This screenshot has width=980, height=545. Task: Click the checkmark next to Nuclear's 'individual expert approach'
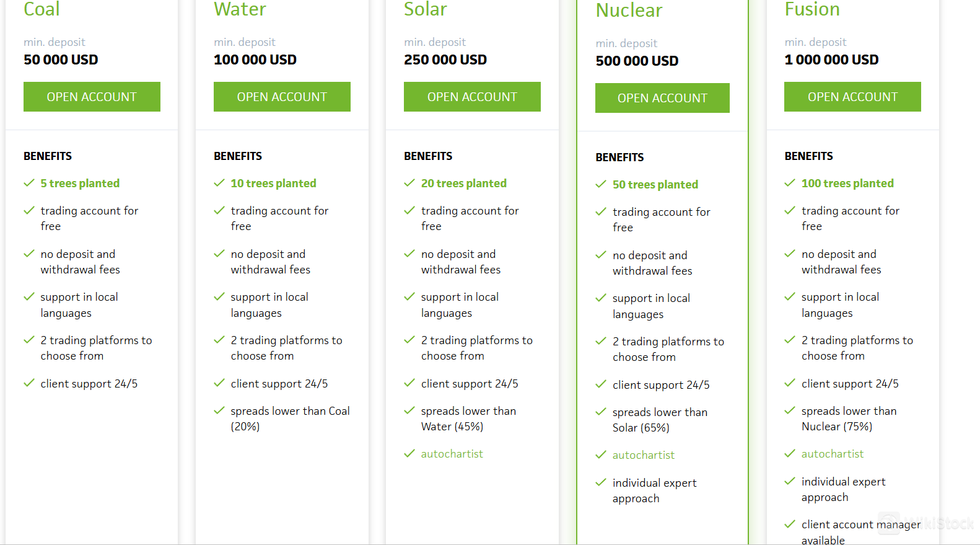(x=601, y=482)
